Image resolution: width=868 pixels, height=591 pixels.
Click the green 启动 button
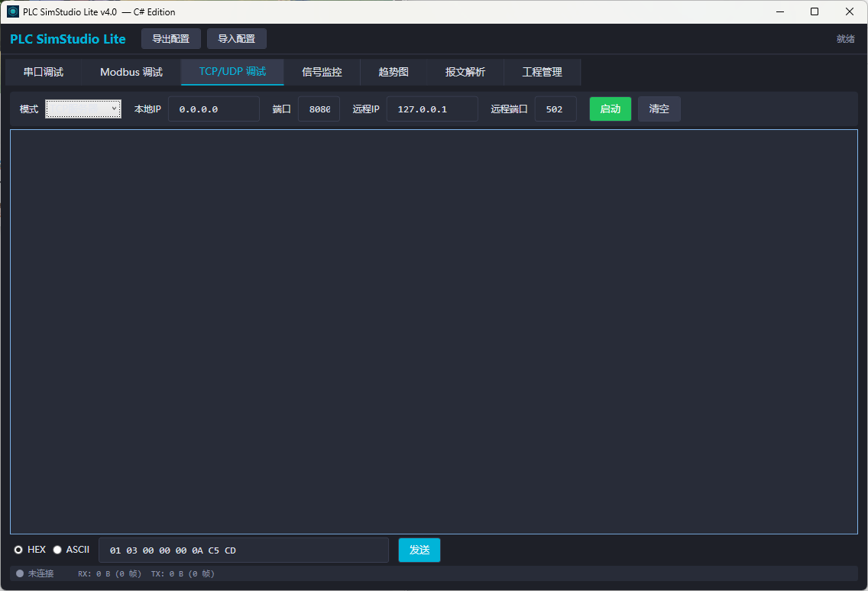(610, 109)
